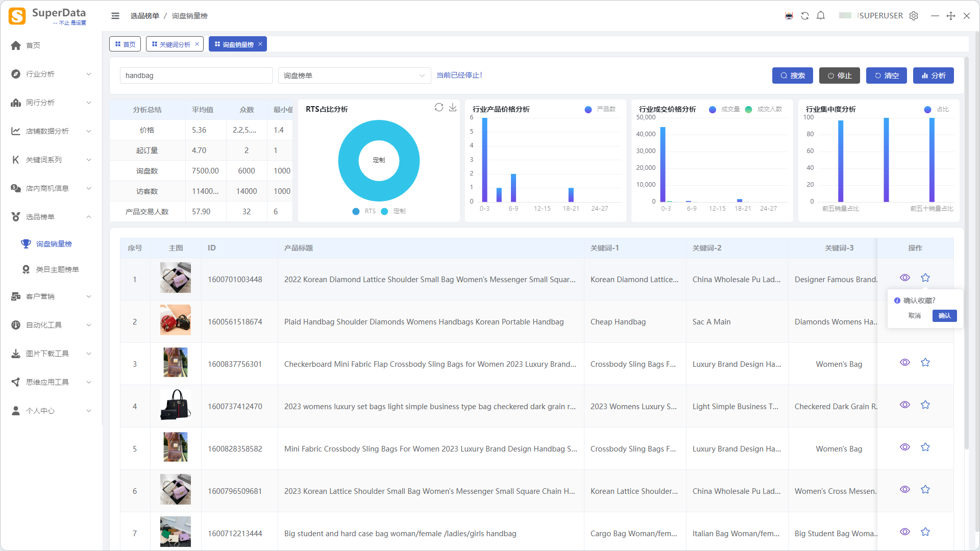Screen dimensions: 980x551
Task: Toggle the 产品数 legend color dot
Action: [588, 109]
